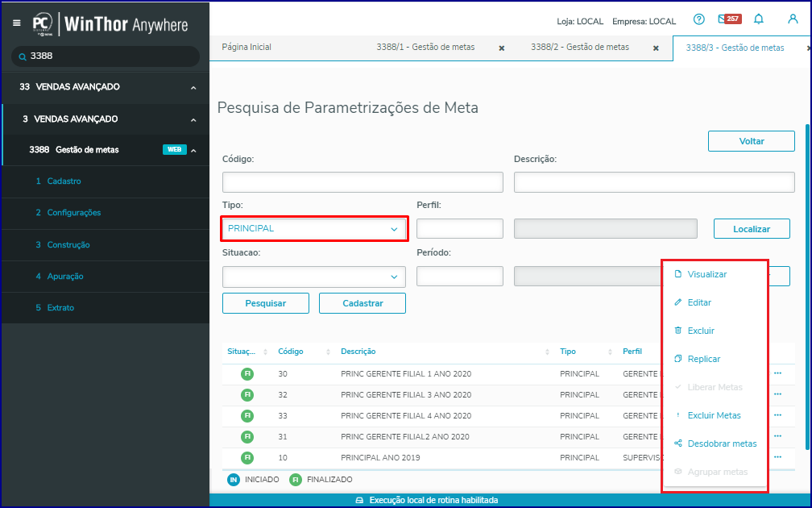The image size is (812, 508).
Task: Open the help question mark icon
Action: [698, 19]
